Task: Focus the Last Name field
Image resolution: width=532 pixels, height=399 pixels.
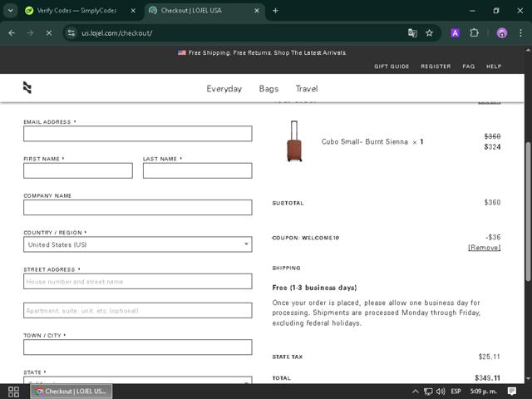Action: 198,170
